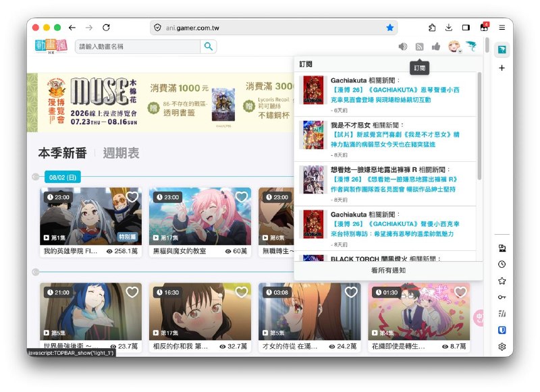Open the announcements speaker icon
The width and height of the screenshot is (540, 392).
[402, 47]
